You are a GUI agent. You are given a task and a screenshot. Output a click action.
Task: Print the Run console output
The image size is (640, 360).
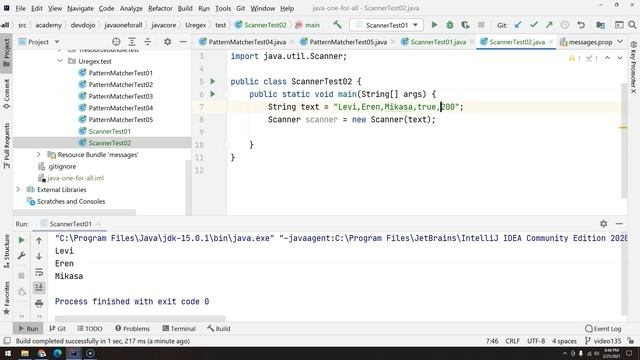pos(39,303)
